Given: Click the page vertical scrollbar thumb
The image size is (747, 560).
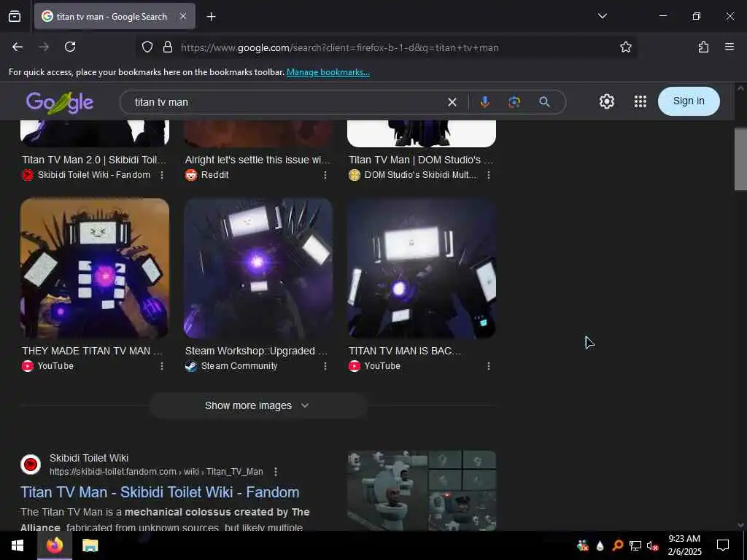Looking at the screenshot, I should click(x=740, y=159).
